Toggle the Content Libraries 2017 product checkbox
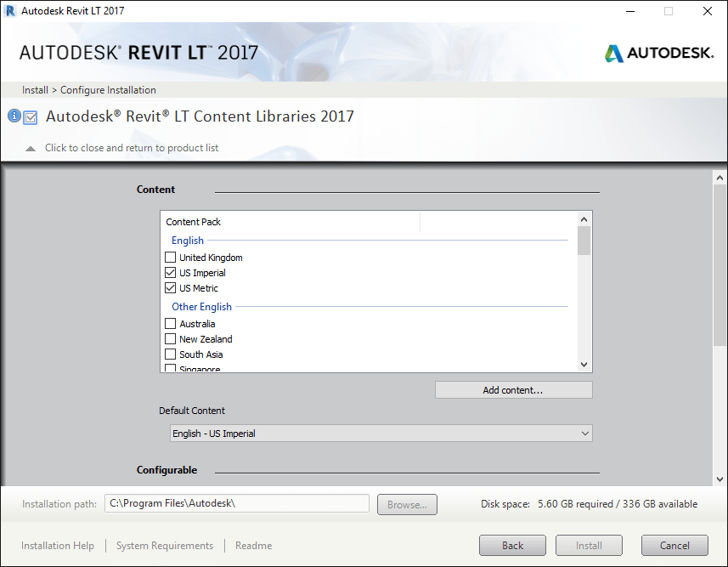This screenshot has width=728, height=567. (31, 117)
